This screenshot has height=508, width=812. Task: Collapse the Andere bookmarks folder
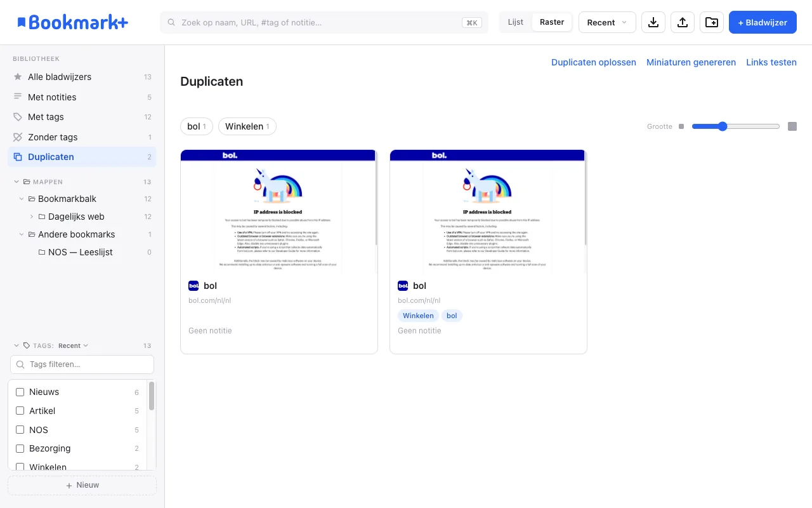tap(22, 234)
